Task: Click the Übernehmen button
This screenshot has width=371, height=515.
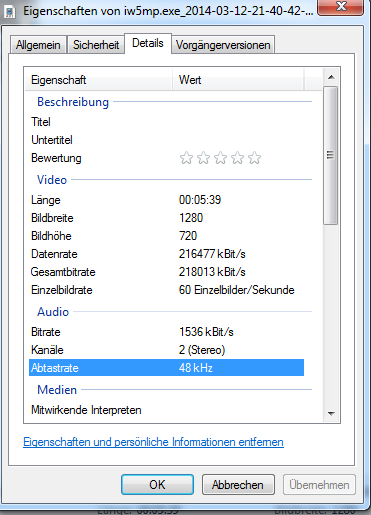Action: coord(319,484)
